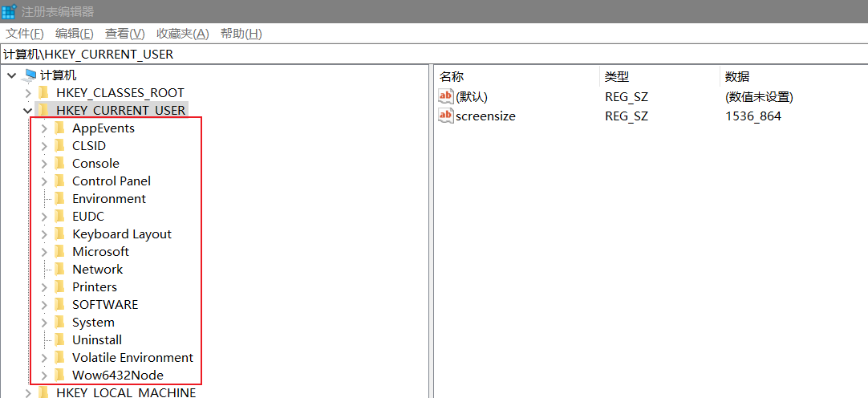Click the folder icon next to Microsoft
This screenshot has height=398, width=868.
[x=59, y=252]
